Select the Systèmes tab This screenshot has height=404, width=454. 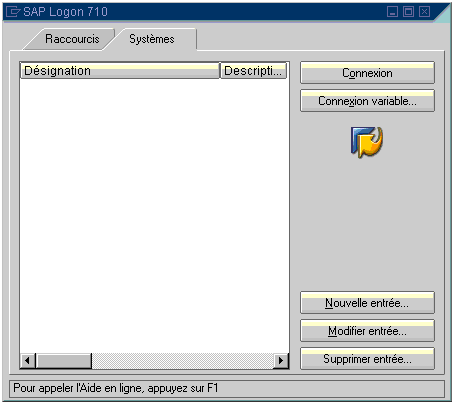[152, 39]
